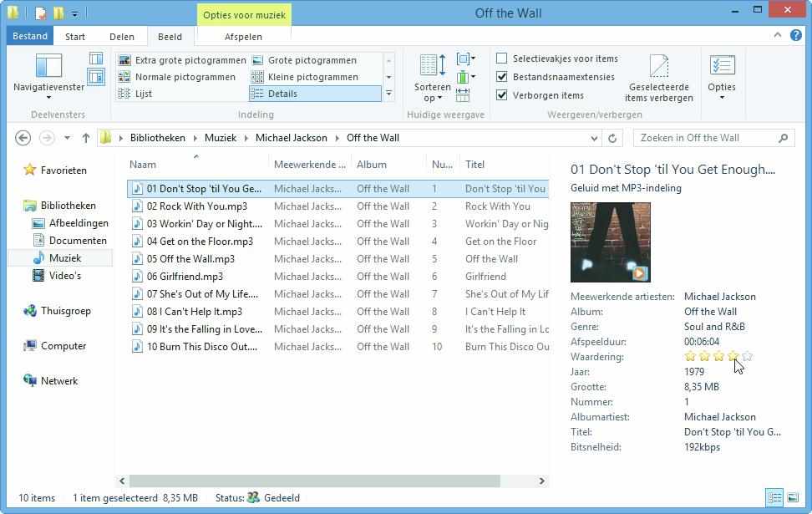Image resolution: width=812 pixels, height=514 pixels.
Task: Switch to Grote pictogrammen view
Action: [x=304, y=60]
